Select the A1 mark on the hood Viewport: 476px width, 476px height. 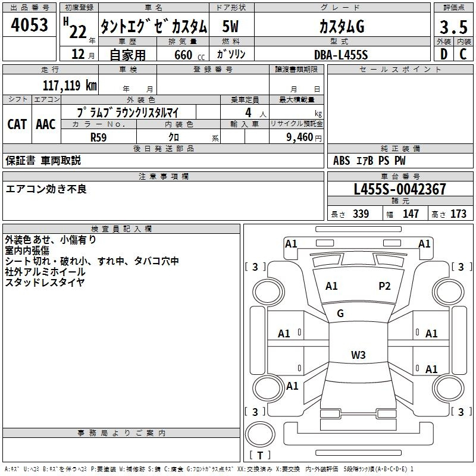click(x=331, y=286)
